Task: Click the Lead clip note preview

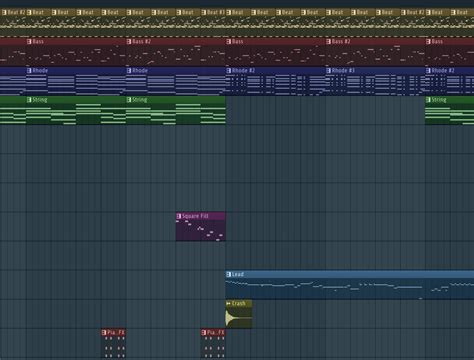Action: tap(350, 289)
